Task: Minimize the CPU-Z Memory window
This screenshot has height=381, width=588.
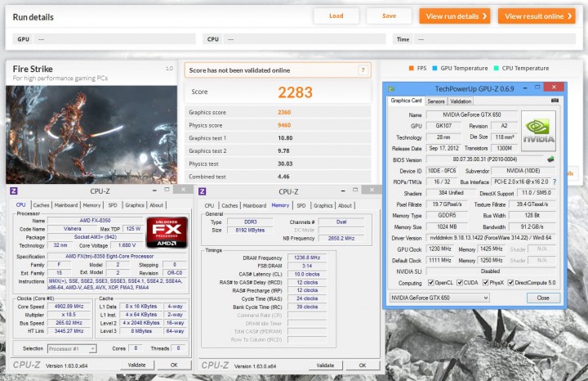Action: (343, 191)
